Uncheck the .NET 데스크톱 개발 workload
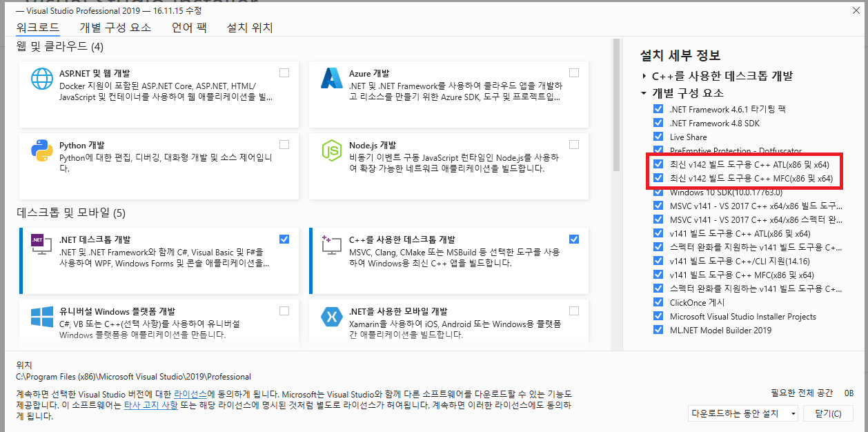This screenshot has width=868, height=432. coord(284,239)
